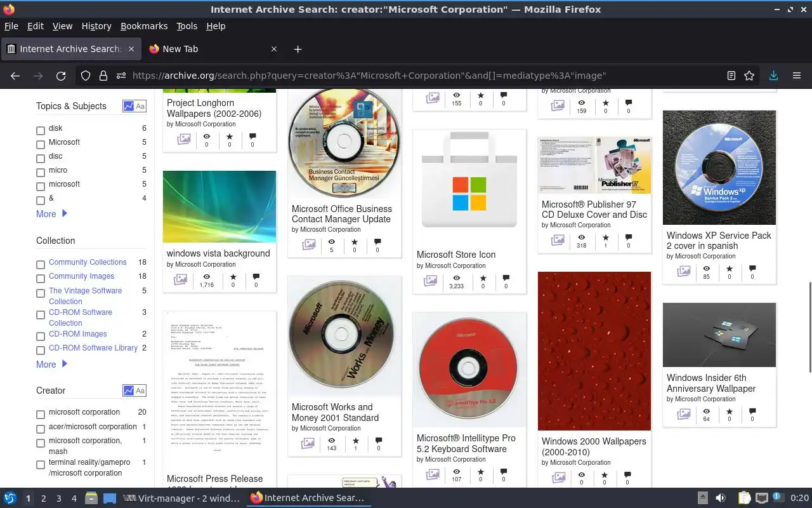The height and width of the screenshot is (508, 812).
Task: Click favorites star under Microsoft Store Icon
Action: click(x=483, y=278)
